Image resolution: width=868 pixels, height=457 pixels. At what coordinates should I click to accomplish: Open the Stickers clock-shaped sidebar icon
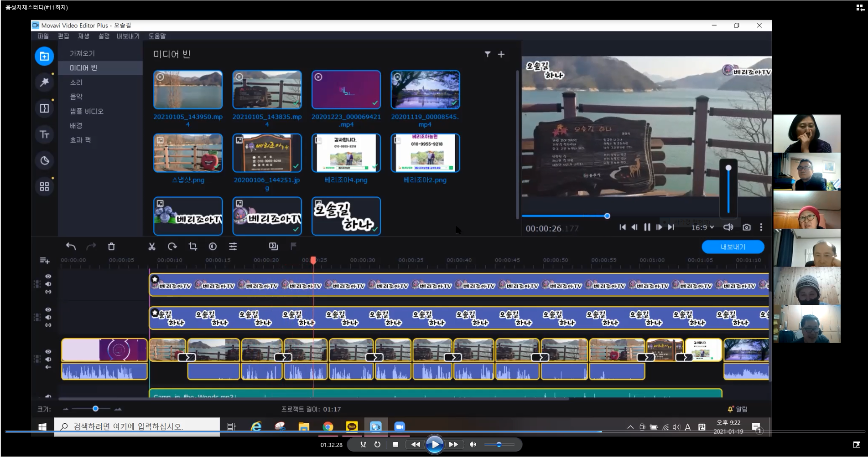44,160
